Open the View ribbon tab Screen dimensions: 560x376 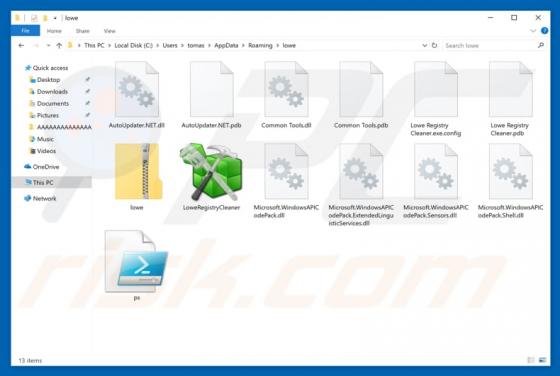(110, 31)
